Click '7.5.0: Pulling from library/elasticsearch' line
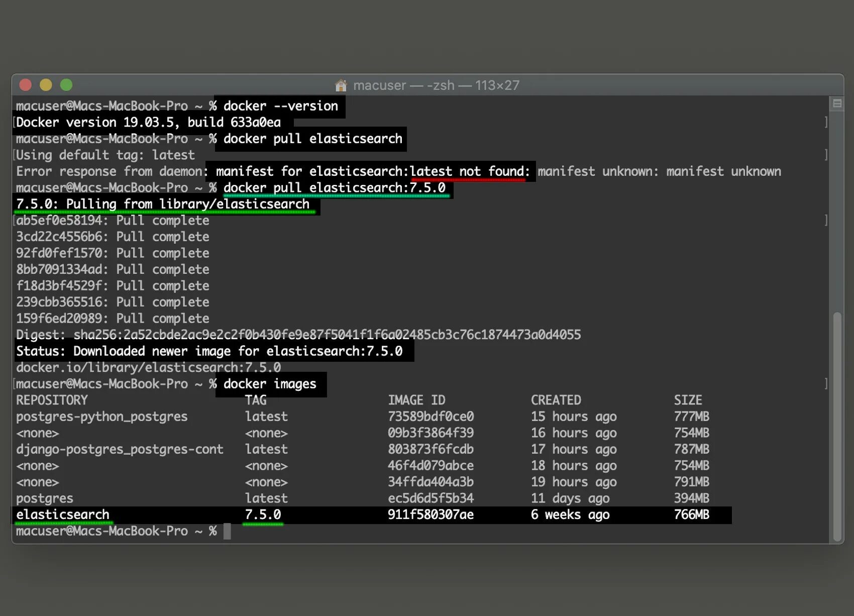Viewport: 854px width, 616px height. coord(163,204)
